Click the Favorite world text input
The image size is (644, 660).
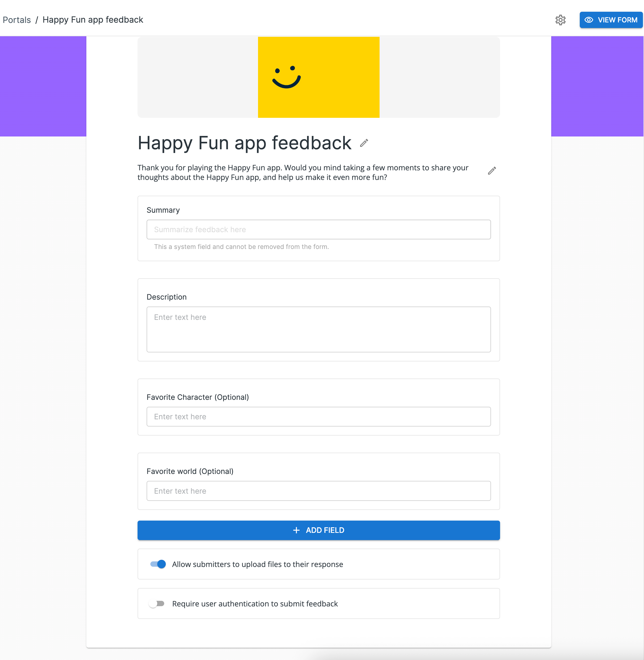pyautogui.click(x=318, y=490)
